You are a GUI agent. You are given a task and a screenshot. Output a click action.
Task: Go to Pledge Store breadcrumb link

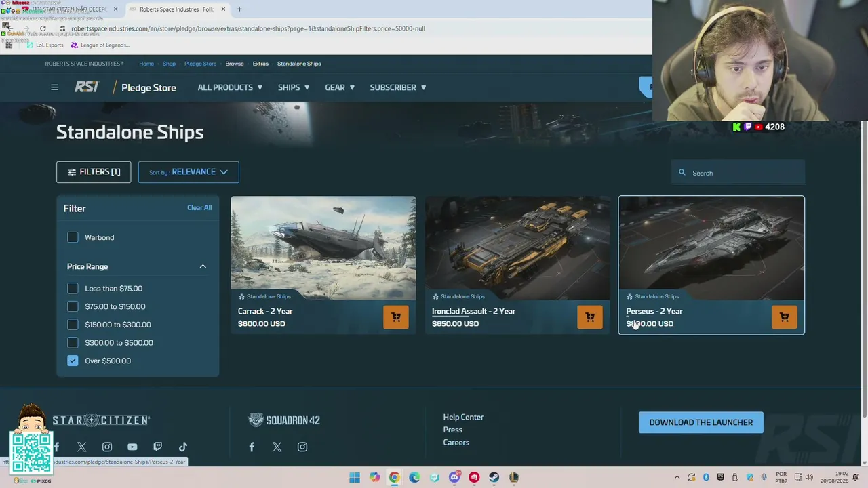(200, 64)
